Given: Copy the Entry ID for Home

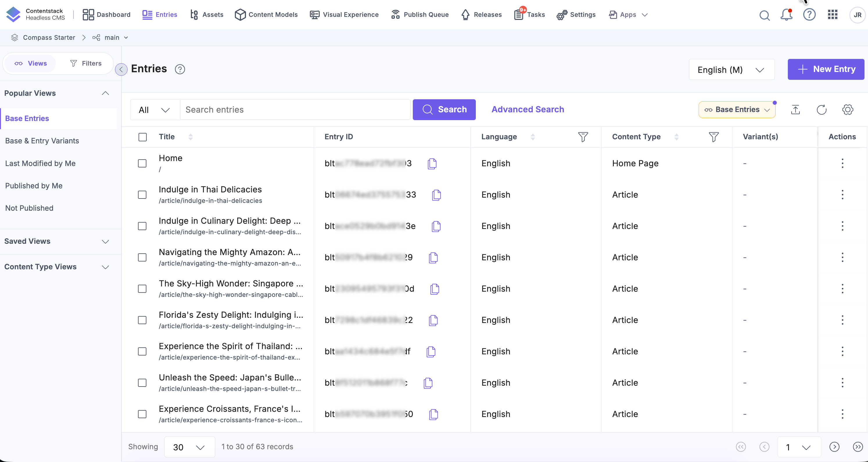Looking at the screenshot, I should point(432,163).
